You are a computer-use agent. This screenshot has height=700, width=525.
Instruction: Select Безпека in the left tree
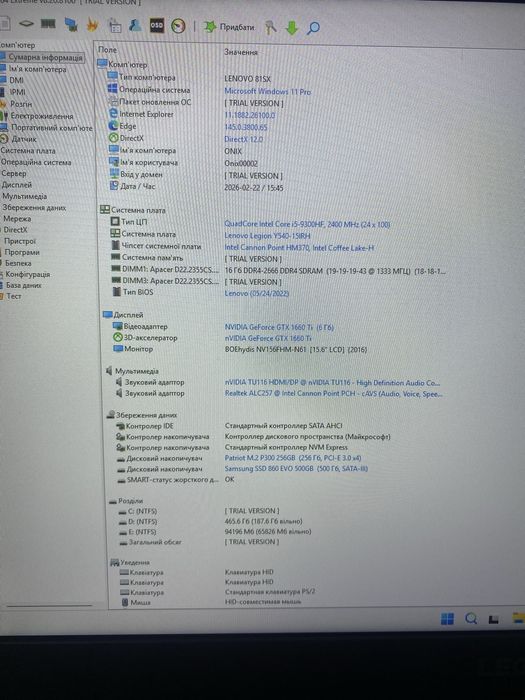[x=18, y=263]
